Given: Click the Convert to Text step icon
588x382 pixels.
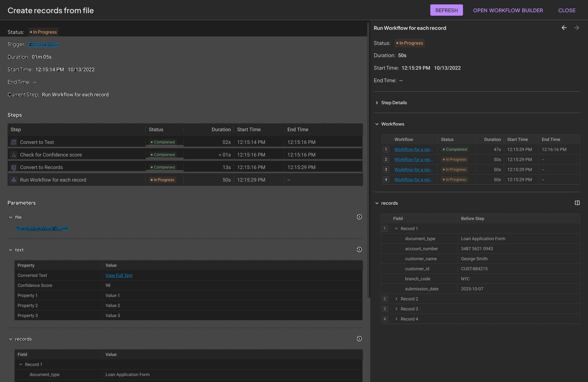Looking at the screenshot, I should point(14,142).
